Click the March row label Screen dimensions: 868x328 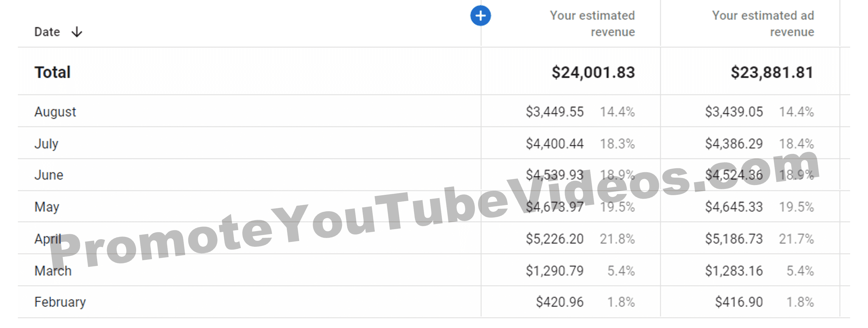point(53,271)
